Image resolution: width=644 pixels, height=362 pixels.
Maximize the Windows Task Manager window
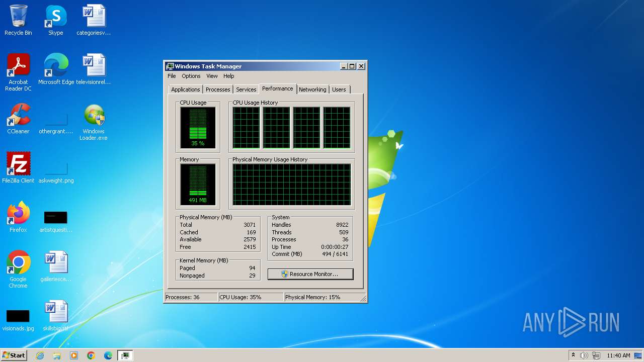click(x=352, y=66)
